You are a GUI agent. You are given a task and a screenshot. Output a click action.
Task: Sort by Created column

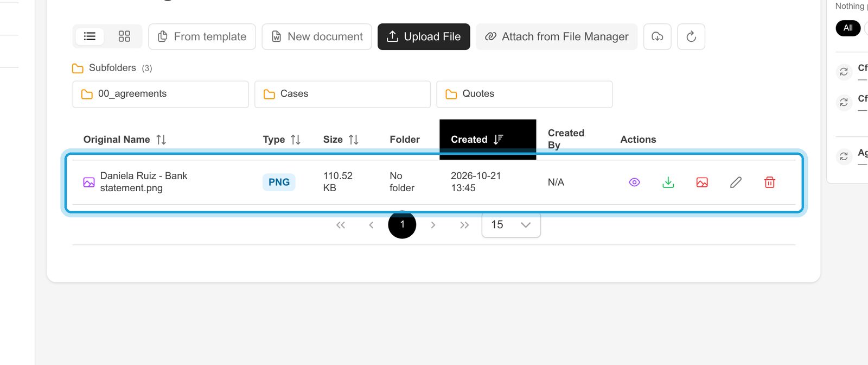click(488, 140)
